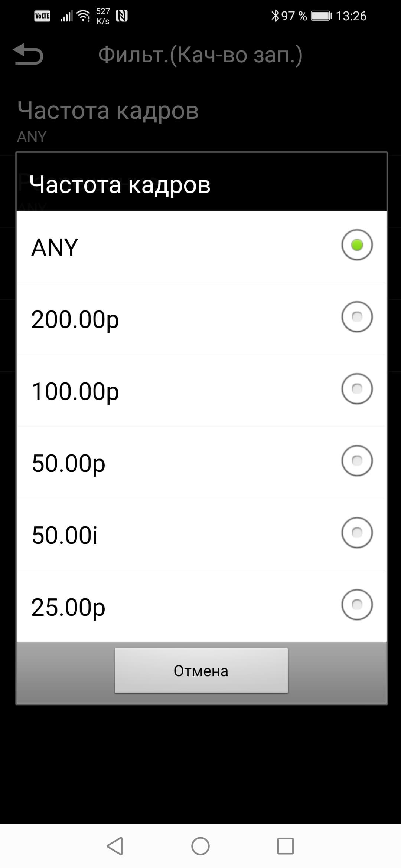Pick the 25.00p radio button

coord(357,605)
